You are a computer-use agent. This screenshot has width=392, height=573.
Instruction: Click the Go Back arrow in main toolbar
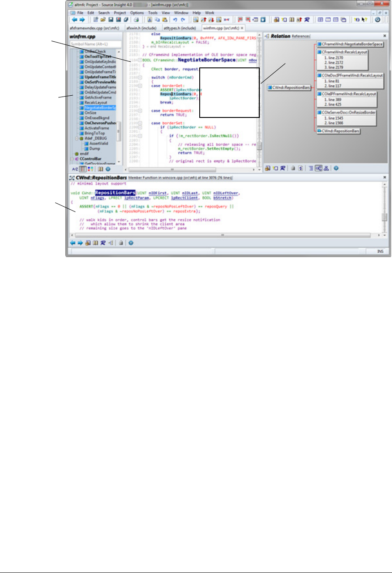coord(74,20)
